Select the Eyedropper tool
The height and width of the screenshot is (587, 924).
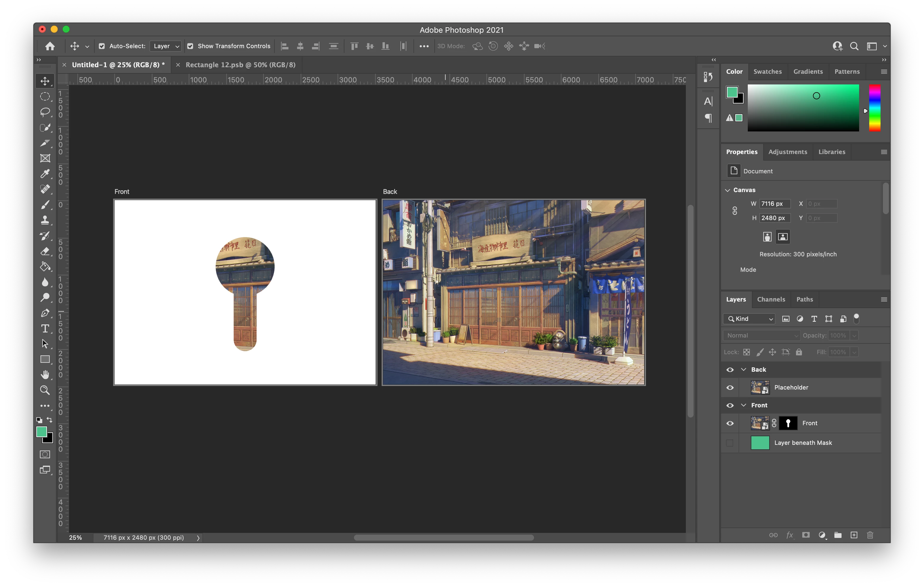tap(45, 174)
